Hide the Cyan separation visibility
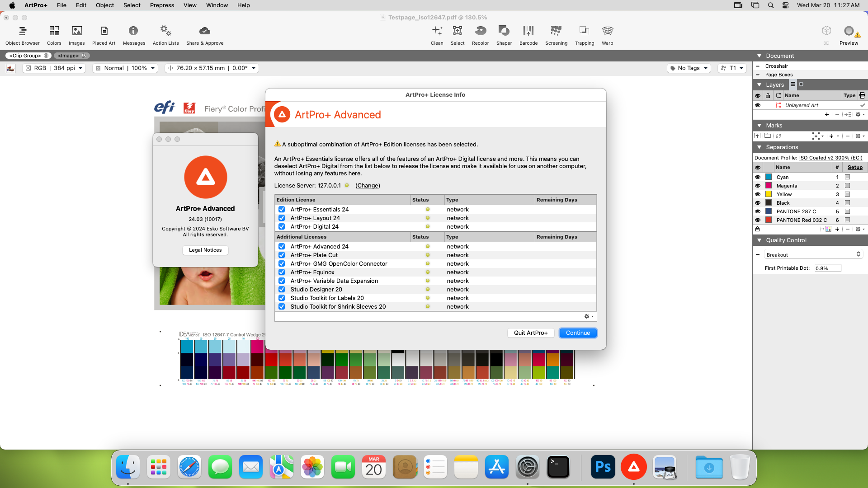Screen dimensions: 868x488 (x=758, y=177)
